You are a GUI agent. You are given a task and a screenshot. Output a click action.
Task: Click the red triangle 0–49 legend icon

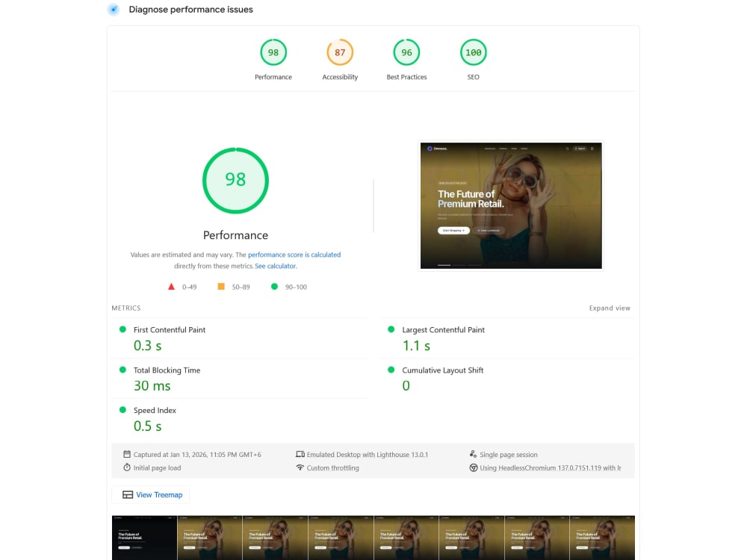click(172, 287)
